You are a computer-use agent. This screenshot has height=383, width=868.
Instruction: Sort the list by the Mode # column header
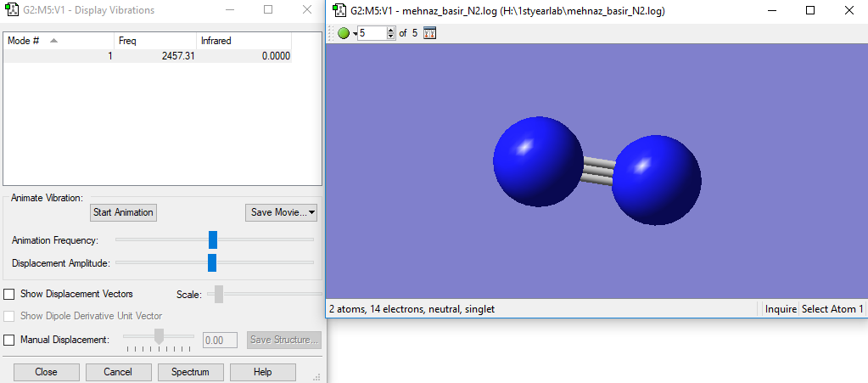point(58,41)
